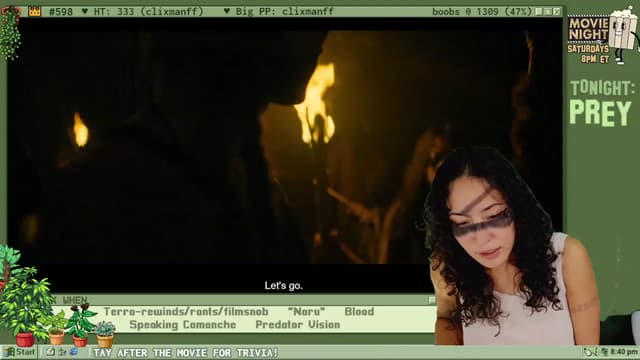Screen dimensions: 640x360
Task: Click the Movie Night popcorn logo
Action: 603,36
